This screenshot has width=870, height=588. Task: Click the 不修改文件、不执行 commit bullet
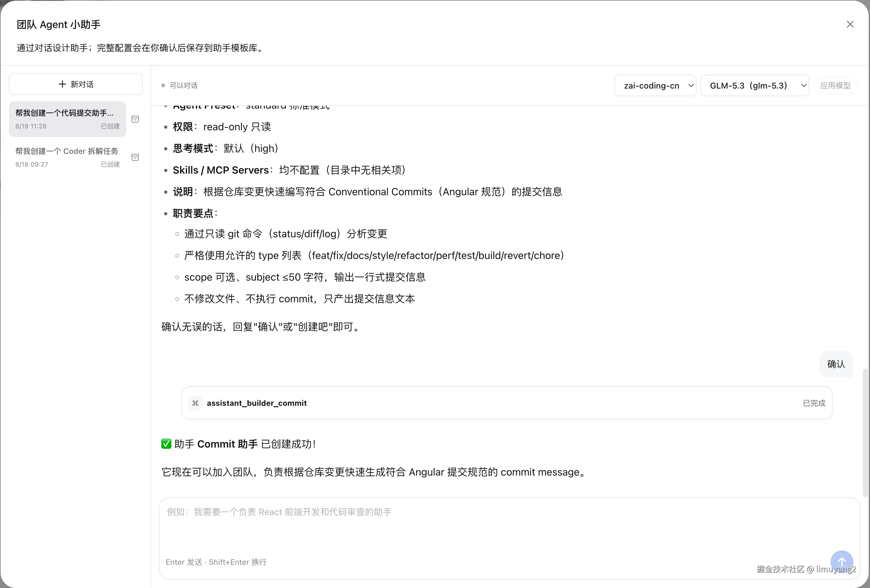point(300,299)
